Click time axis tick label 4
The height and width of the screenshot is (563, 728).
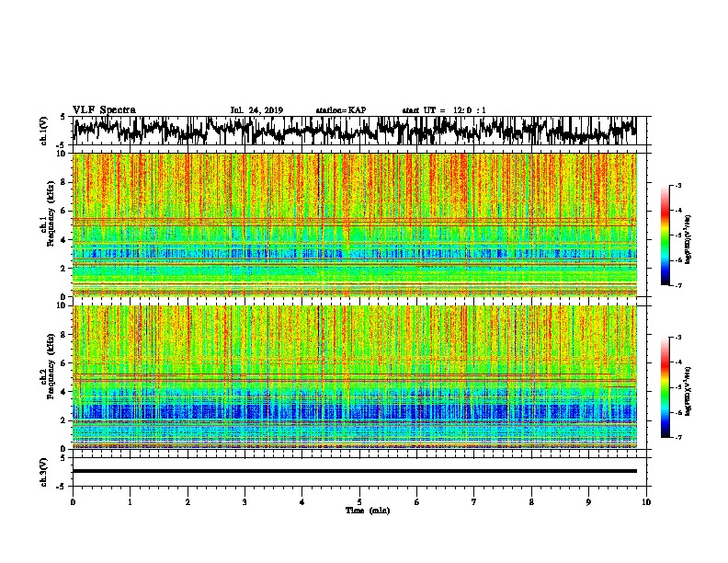[x=302, y=502]
